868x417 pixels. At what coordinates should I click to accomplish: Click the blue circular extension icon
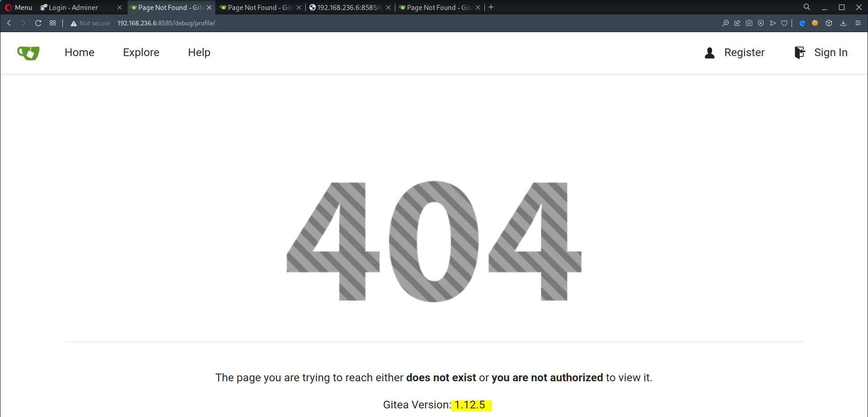point(802,23)
